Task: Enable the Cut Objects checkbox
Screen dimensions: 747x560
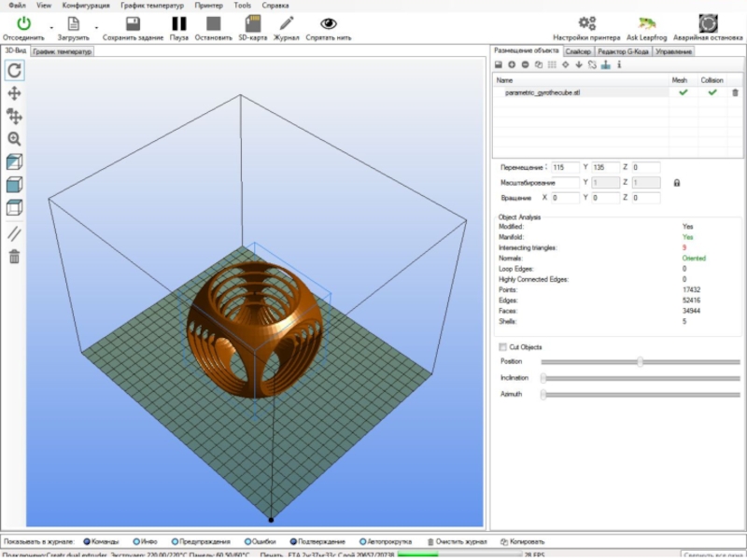Action: 503,346
